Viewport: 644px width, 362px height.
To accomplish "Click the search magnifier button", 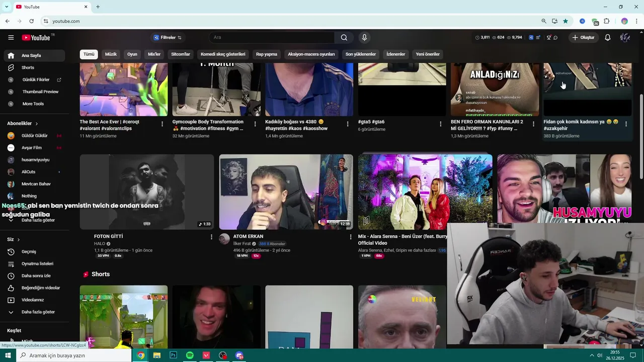I will [x=344, y=38].
